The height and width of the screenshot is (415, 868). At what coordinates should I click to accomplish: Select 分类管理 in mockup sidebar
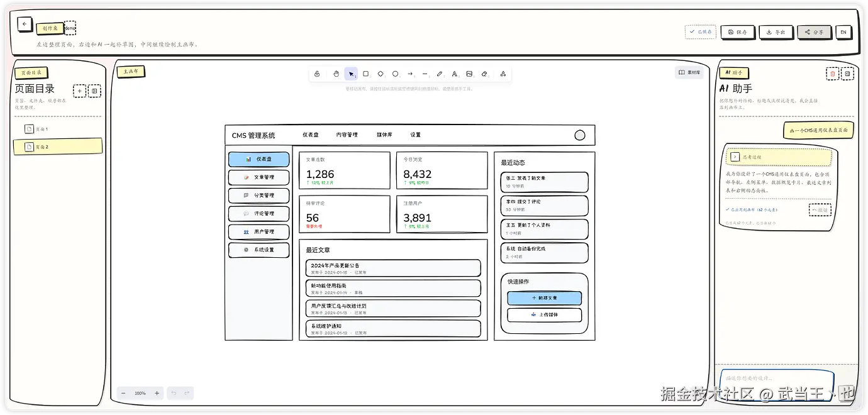tap(259, 196)
